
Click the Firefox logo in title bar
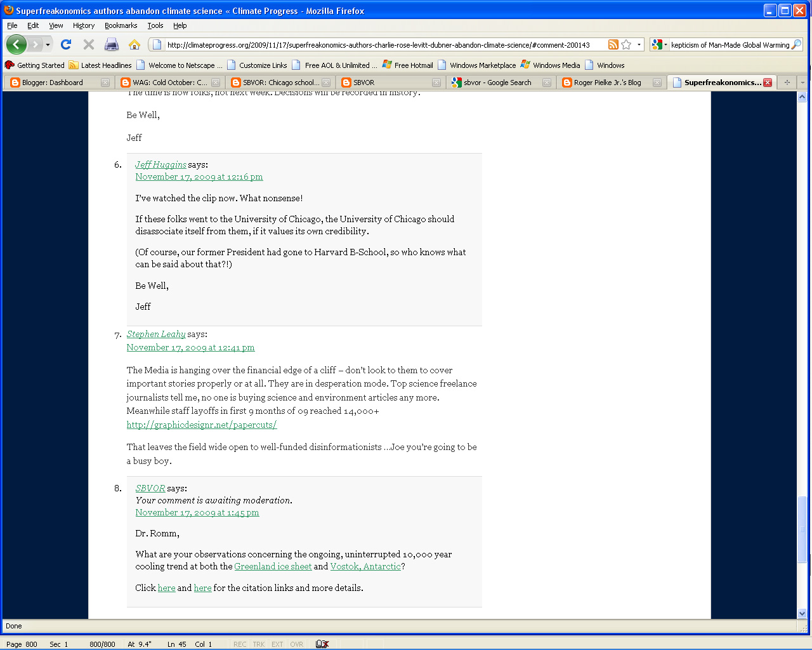[8, 10]
